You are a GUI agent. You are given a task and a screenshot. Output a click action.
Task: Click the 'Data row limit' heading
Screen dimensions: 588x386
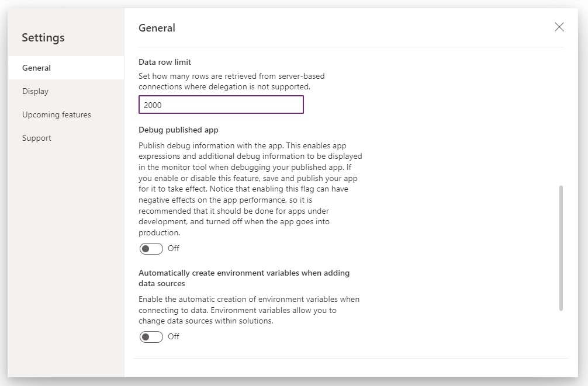coord(165,62)
